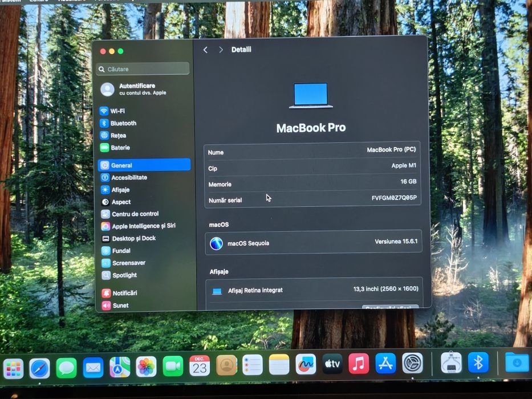The image size is (532, 399).
Task: Open Launchpad from the Dock
Action: click(13, 368)
